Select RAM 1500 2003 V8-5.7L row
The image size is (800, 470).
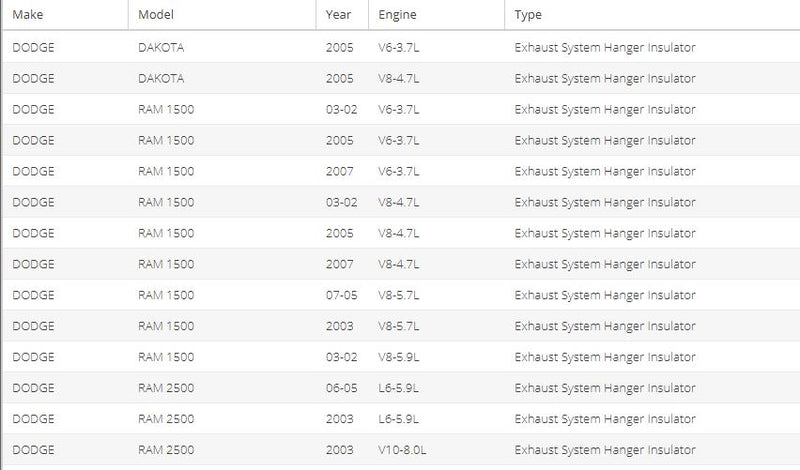click(401, 326)
